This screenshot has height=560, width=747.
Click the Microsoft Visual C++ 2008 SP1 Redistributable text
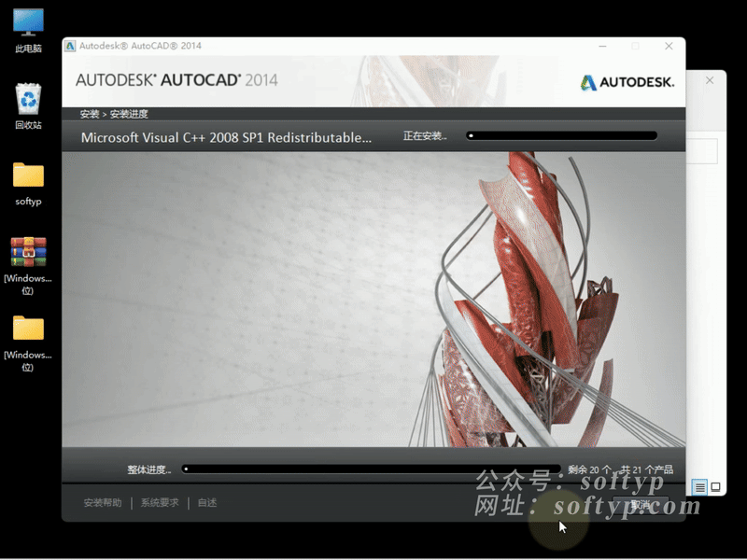click(226, 137)
